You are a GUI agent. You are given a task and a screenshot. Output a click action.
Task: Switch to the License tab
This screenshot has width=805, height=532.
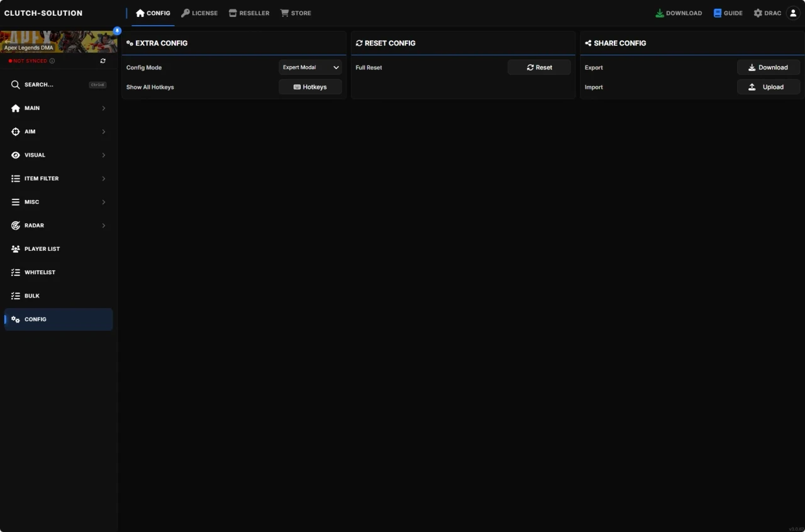pos(199,13)
